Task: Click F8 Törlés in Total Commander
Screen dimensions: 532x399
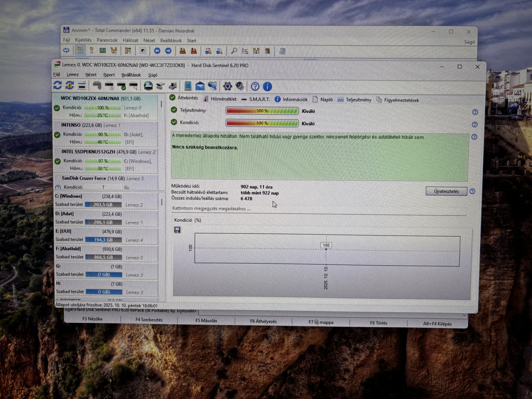Action: pyautogui.click(x=379, y=323)
